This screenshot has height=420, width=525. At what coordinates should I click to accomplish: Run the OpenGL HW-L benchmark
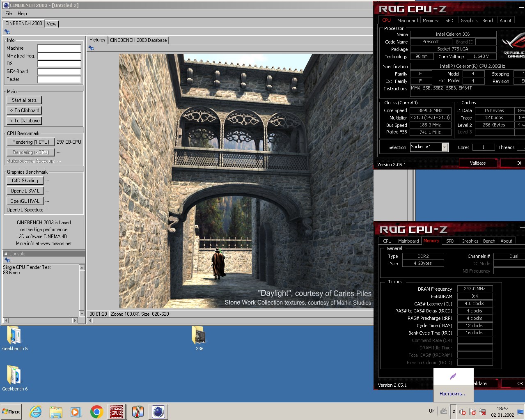tap(25, 201)
